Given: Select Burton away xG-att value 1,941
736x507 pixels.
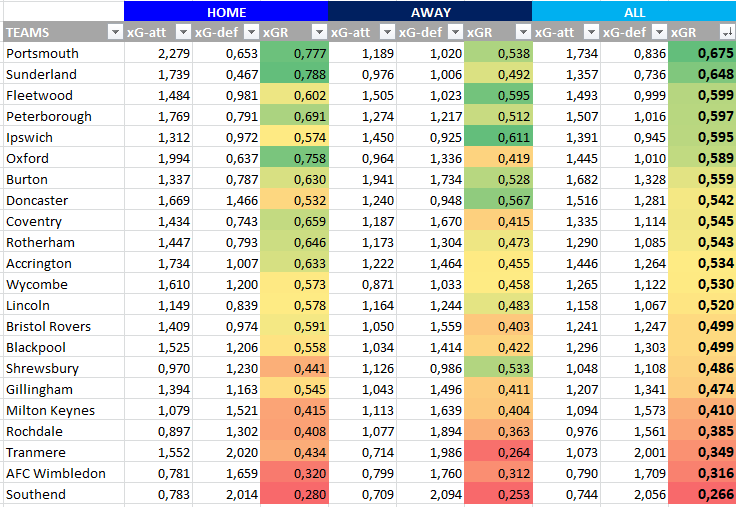Looking at the screenshot, I should [x=362, y=179].
